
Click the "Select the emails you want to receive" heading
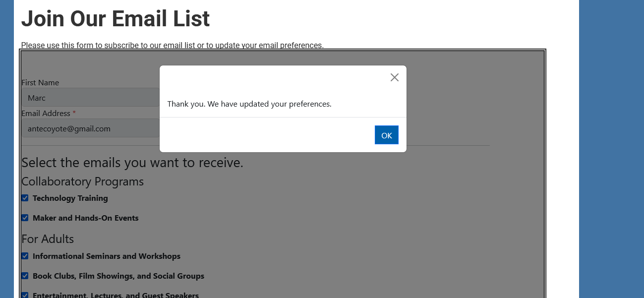click(x=132, y=163)
